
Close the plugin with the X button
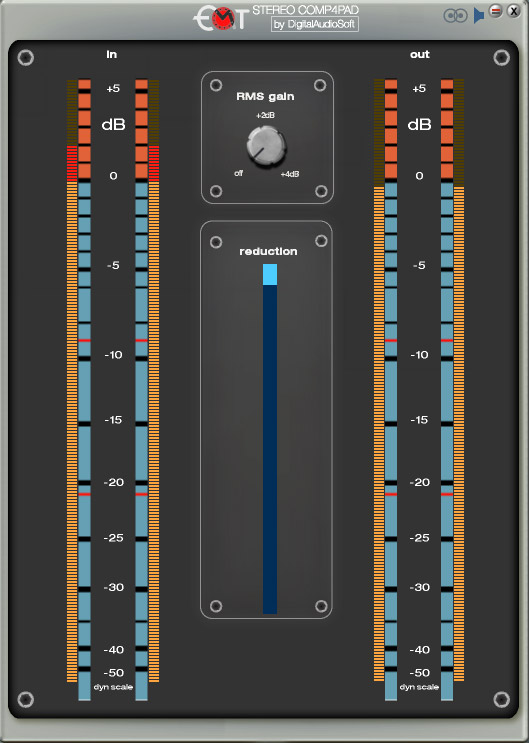point(513,10)
